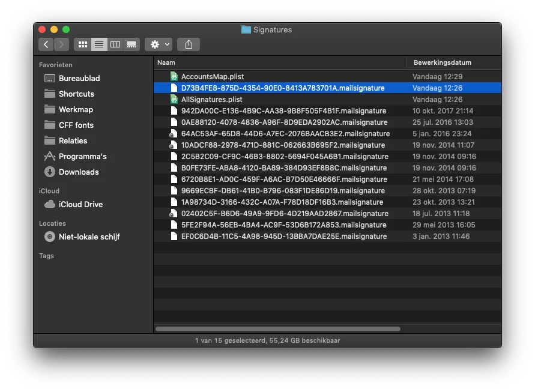This screenshot has width=535, height=392.
Task: Open the Relaties sidebar folder
Action: click(66, 140)
